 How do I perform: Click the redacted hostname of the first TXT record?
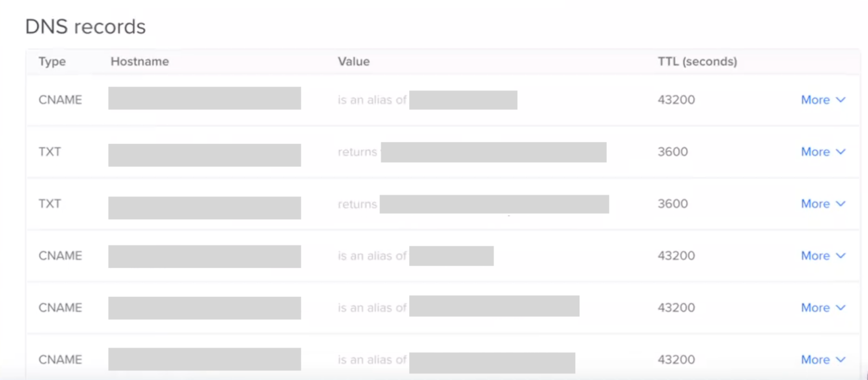pyautogui.click(x=205, y=155)
